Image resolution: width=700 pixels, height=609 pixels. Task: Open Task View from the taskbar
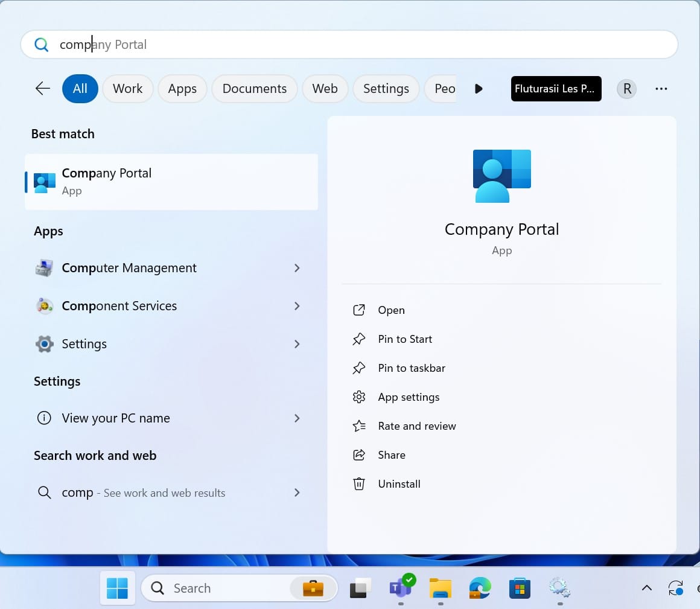(360, 588)
